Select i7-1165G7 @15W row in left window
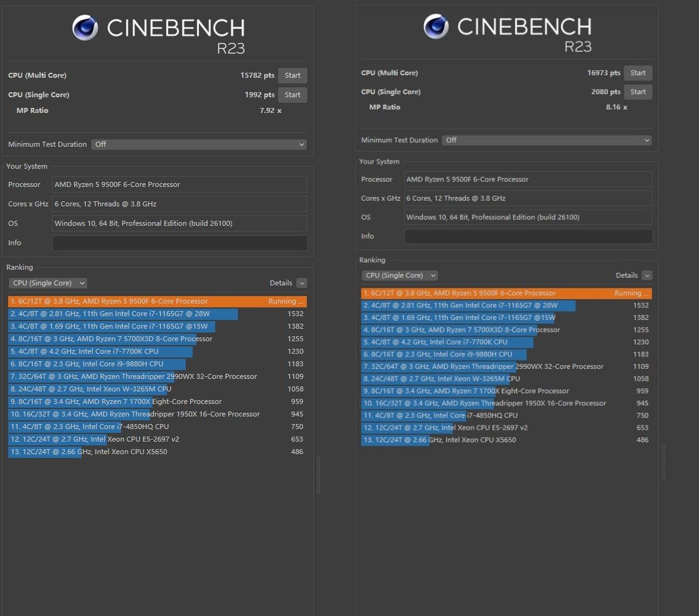The image size is (699, 616). pyautogui.click(x=157, y=326)
